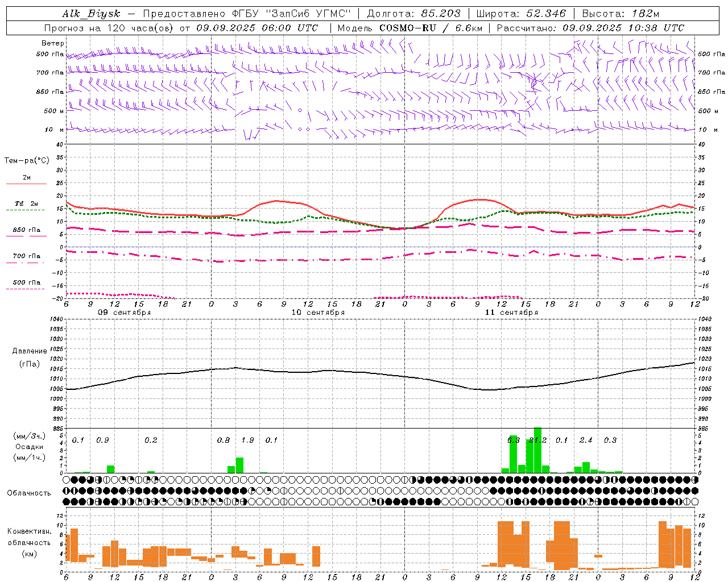Click the '0.3' precipitation value
This screenshot has width=728, height=582.
point(610,440)
